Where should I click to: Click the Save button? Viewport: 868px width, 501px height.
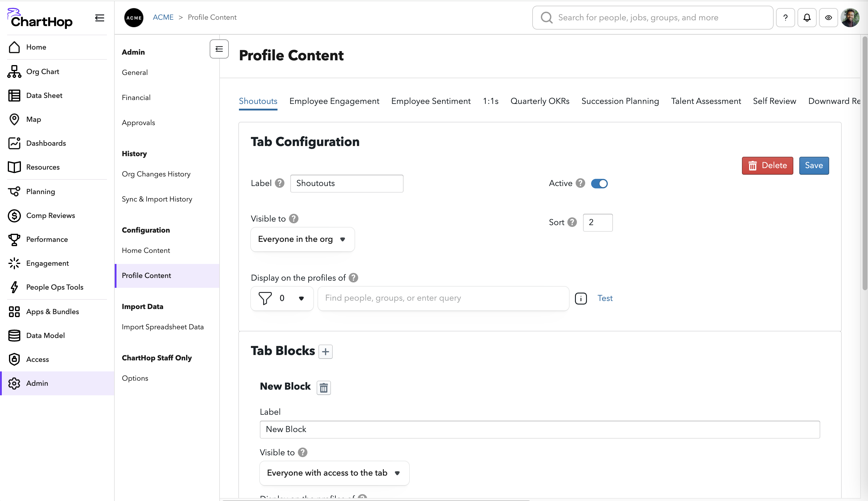[814, 165]
